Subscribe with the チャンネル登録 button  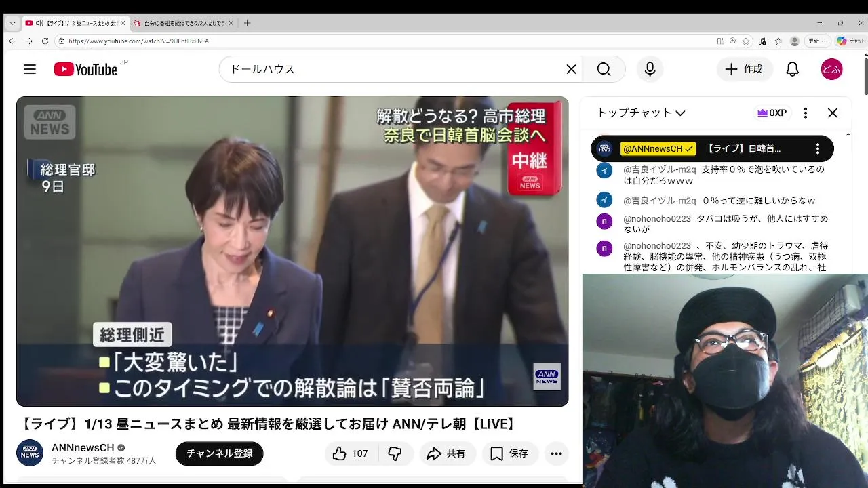click(x=219, y=453)
